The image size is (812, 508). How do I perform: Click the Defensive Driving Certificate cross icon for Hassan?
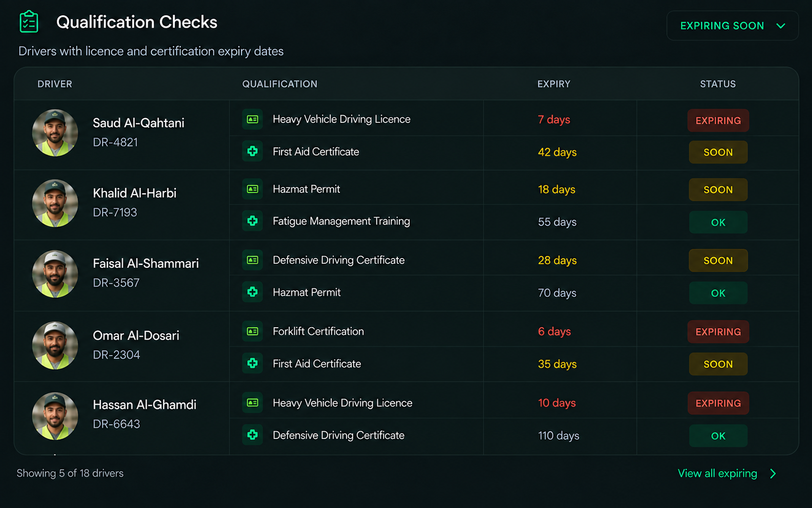252,435
